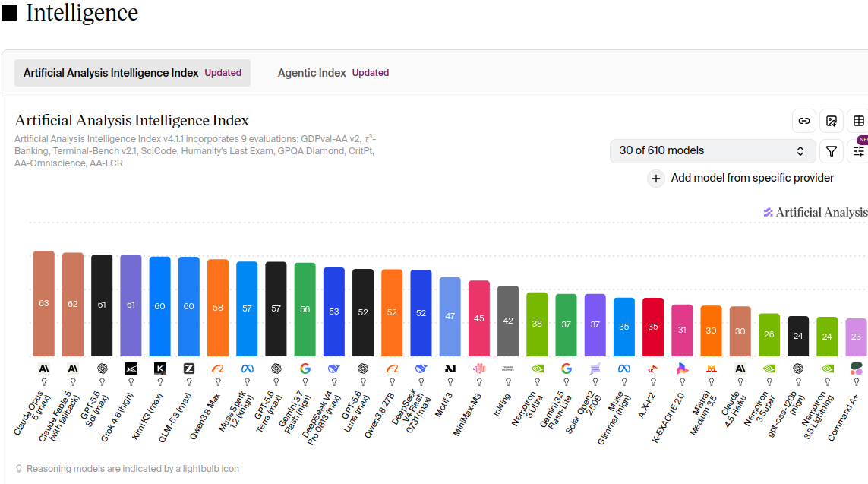This screenshot has height=484, width=868.
Task: Copy the chart link icon
Action: [804, 121]
